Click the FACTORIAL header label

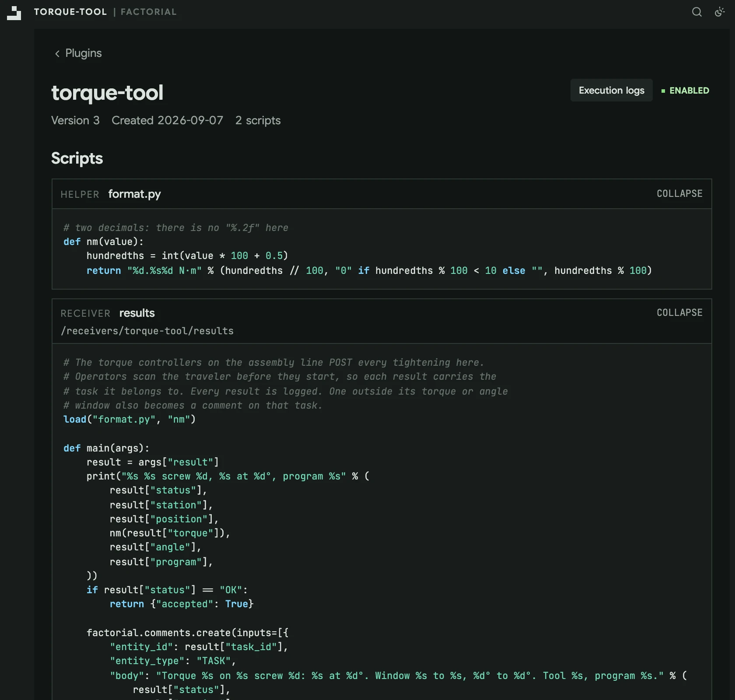tap(149, 12)
